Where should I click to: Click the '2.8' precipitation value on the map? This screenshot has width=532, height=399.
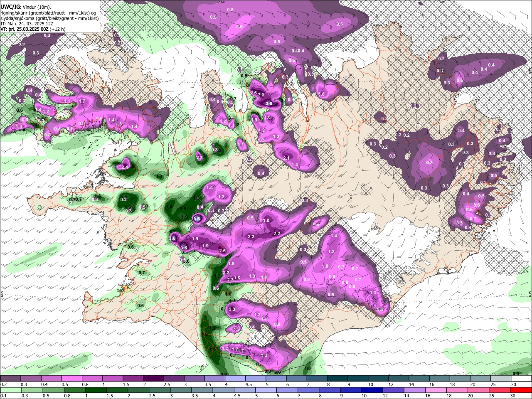tap(261, 95)
